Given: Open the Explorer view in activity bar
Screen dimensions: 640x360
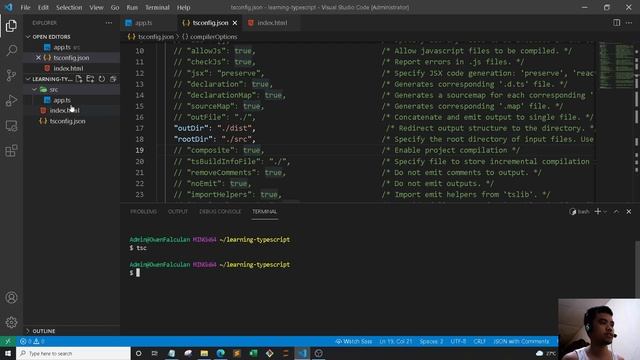Looking at the screenshot, I should point(11,26).
